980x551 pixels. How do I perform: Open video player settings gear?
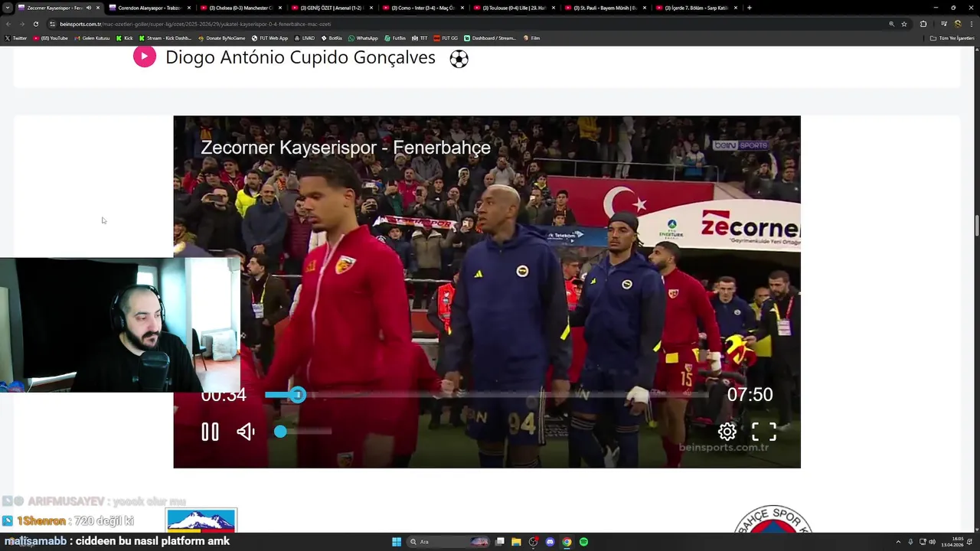point(727,432)
